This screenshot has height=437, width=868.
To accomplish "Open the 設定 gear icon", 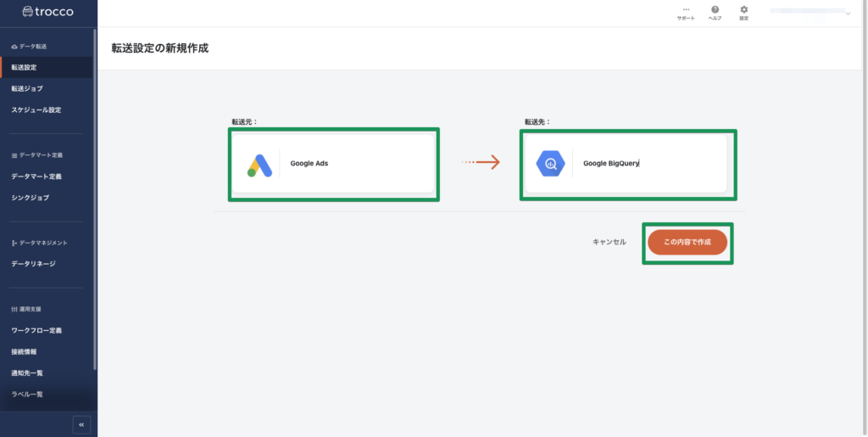I will [743, 10].
